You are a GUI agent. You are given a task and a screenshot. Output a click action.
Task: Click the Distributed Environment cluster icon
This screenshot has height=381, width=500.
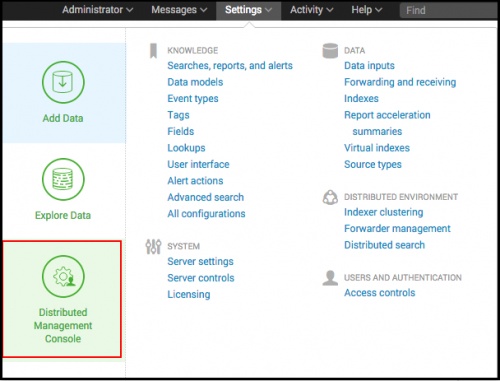pos(330,197)
